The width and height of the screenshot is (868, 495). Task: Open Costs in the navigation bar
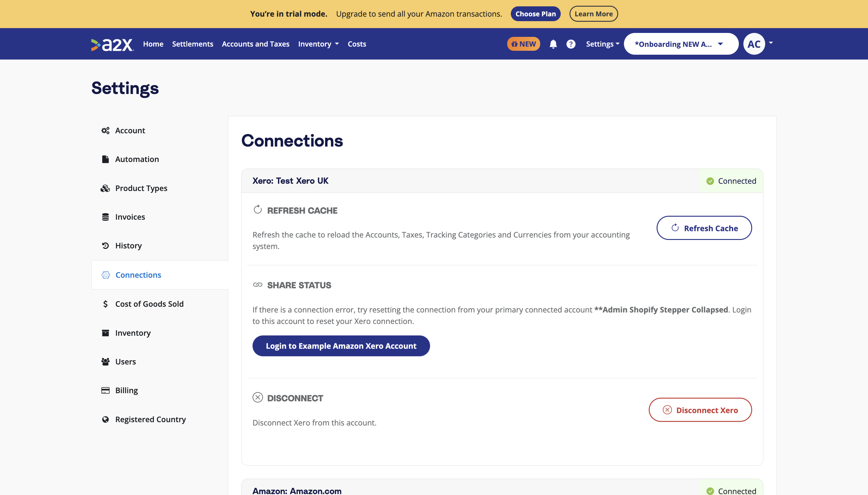[357, 44]
